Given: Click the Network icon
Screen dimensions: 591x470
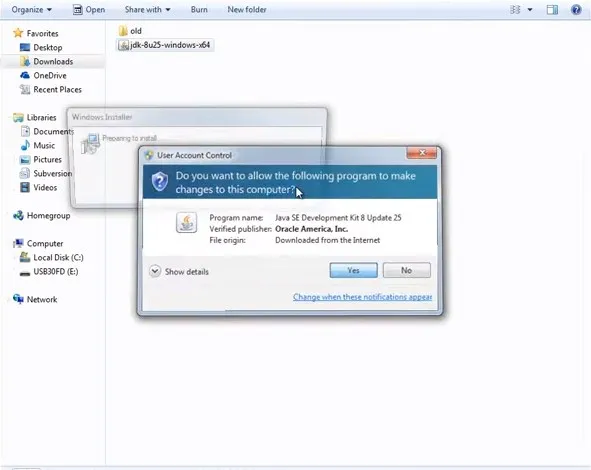Looking at the screenshot, I should point(18,299).
